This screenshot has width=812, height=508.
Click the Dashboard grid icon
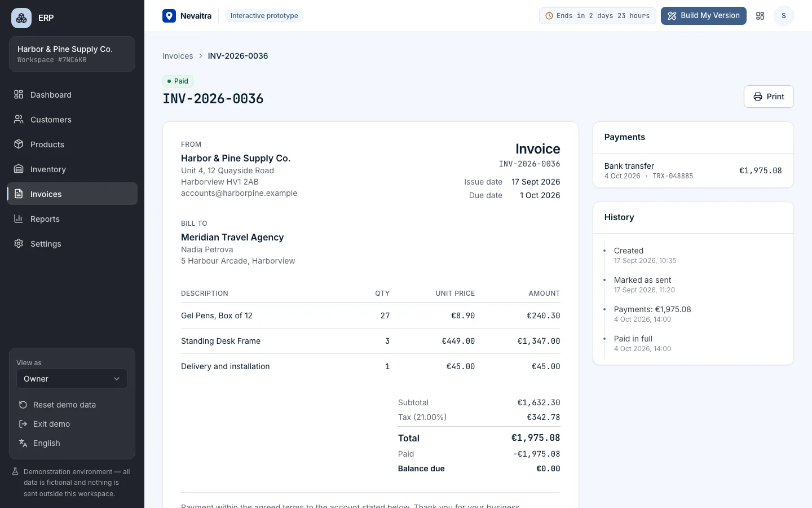[19, 94]
